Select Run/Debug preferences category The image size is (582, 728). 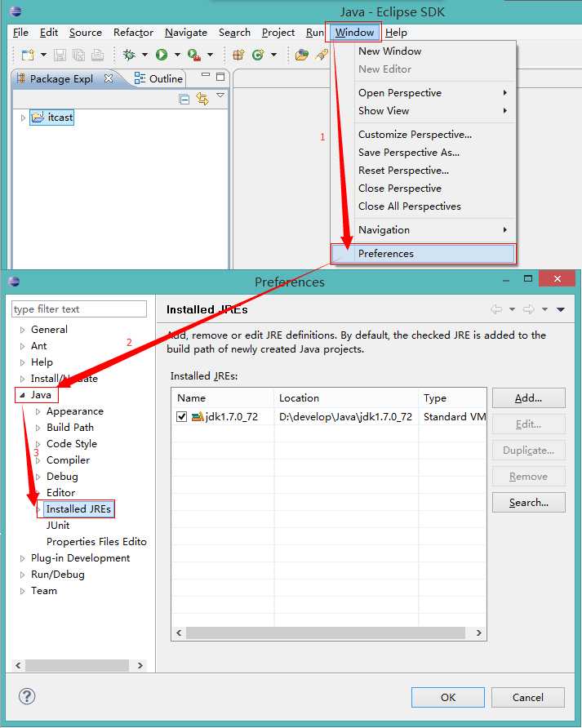58,575
